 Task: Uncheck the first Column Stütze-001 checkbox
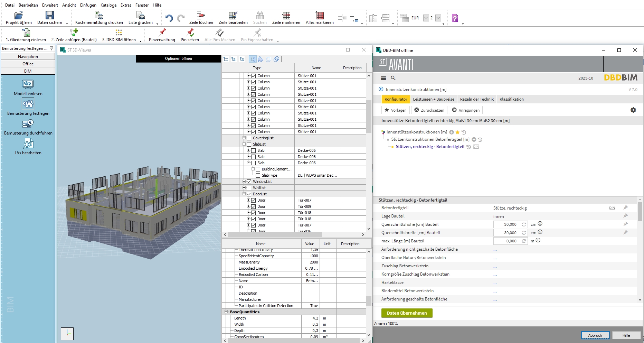click(254, 76)
